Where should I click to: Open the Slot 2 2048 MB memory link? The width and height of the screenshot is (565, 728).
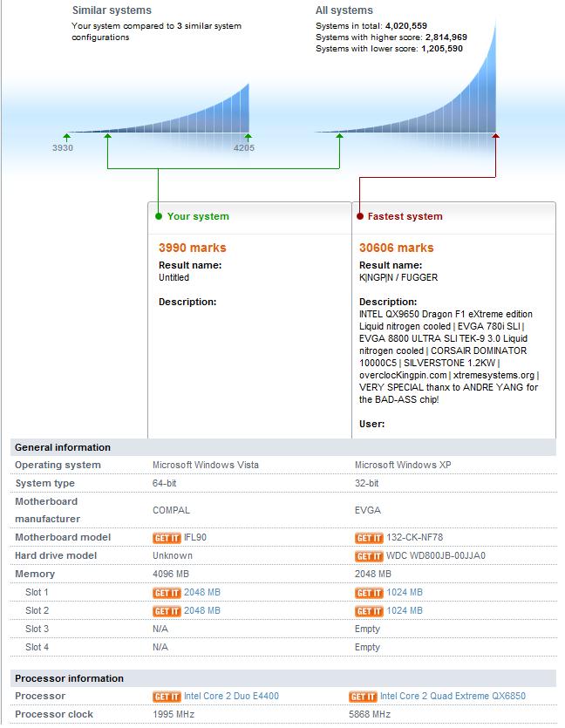pos(202,610)
